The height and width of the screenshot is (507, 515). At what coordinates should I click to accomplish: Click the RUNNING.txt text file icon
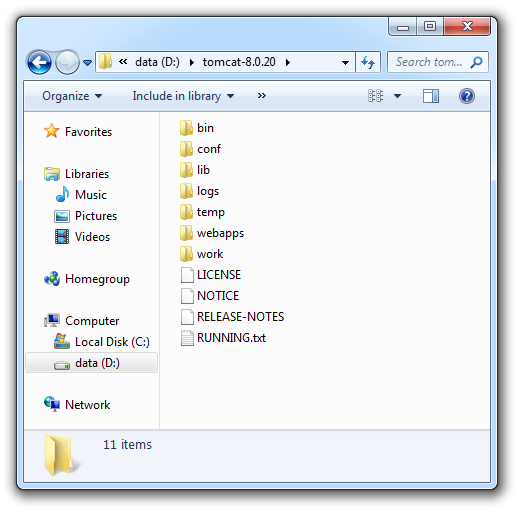click(x=187, y=338)
